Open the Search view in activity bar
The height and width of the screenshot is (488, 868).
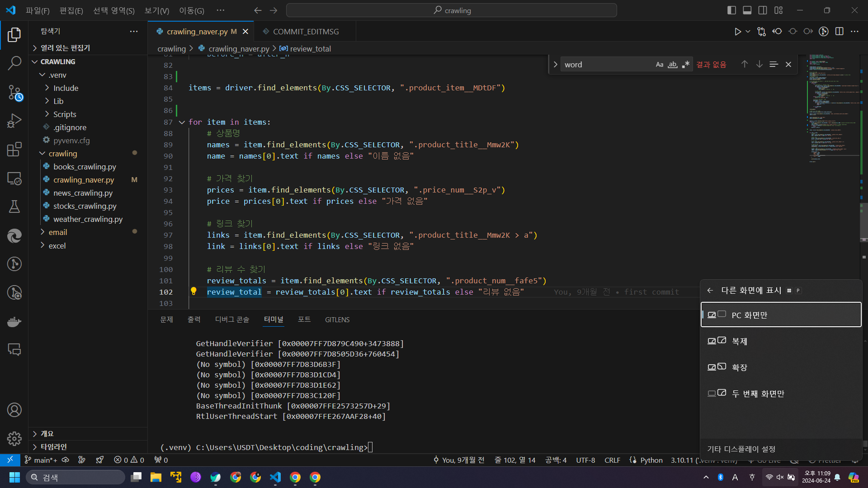14,63
